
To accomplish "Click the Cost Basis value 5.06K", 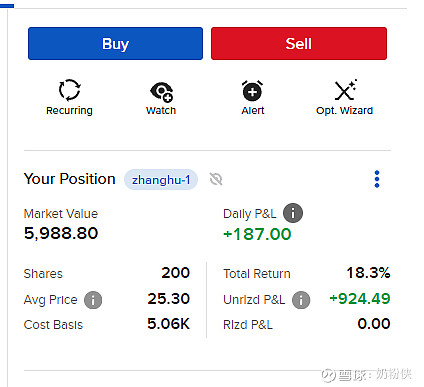I will point(168,324).
